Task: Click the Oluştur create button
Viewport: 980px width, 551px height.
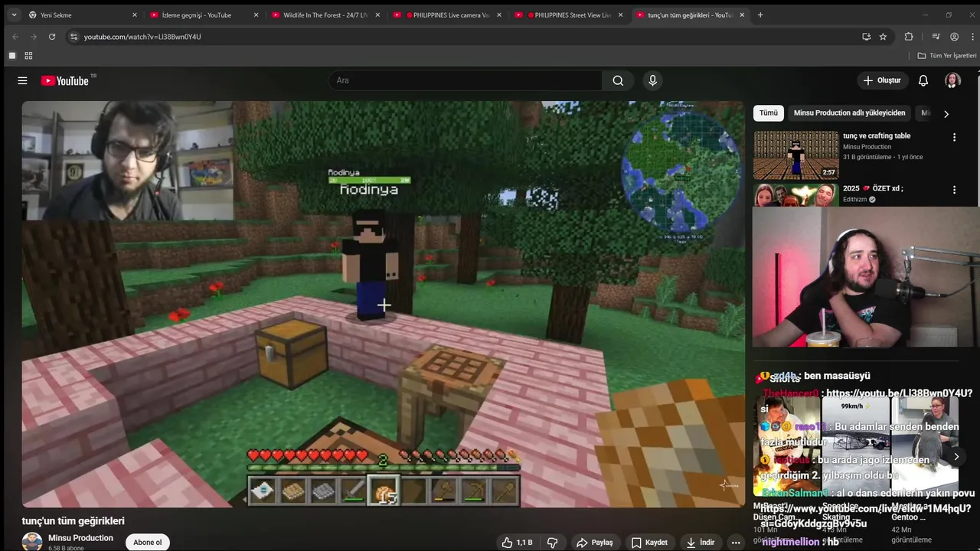Action: 882,80
